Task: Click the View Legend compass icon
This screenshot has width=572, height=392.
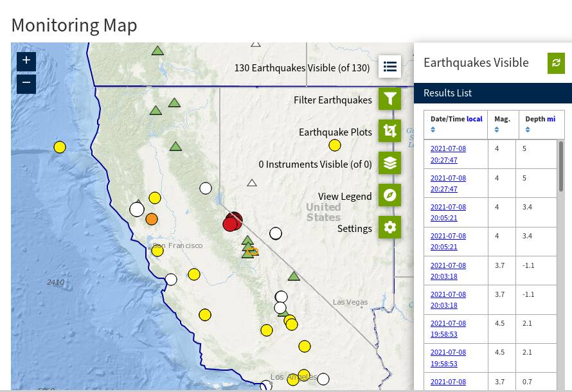Action: (x=389, y=195)
